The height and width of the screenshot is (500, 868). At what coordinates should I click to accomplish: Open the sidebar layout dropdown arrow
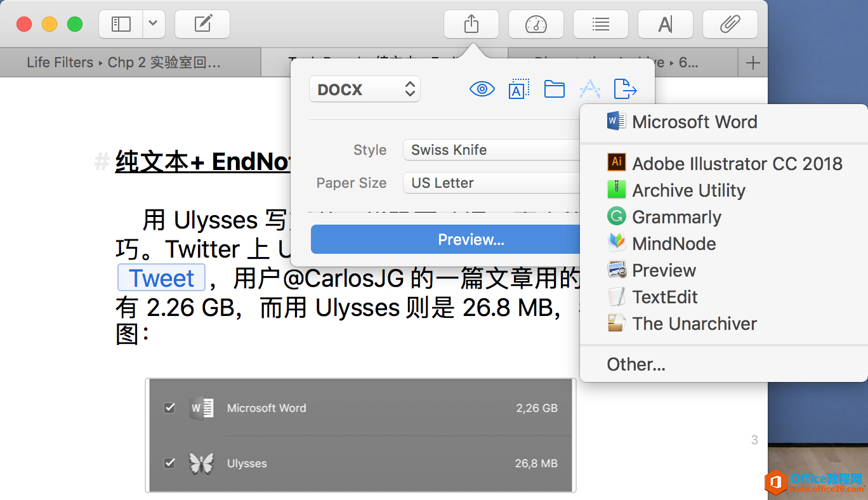[x=154, y=25]
